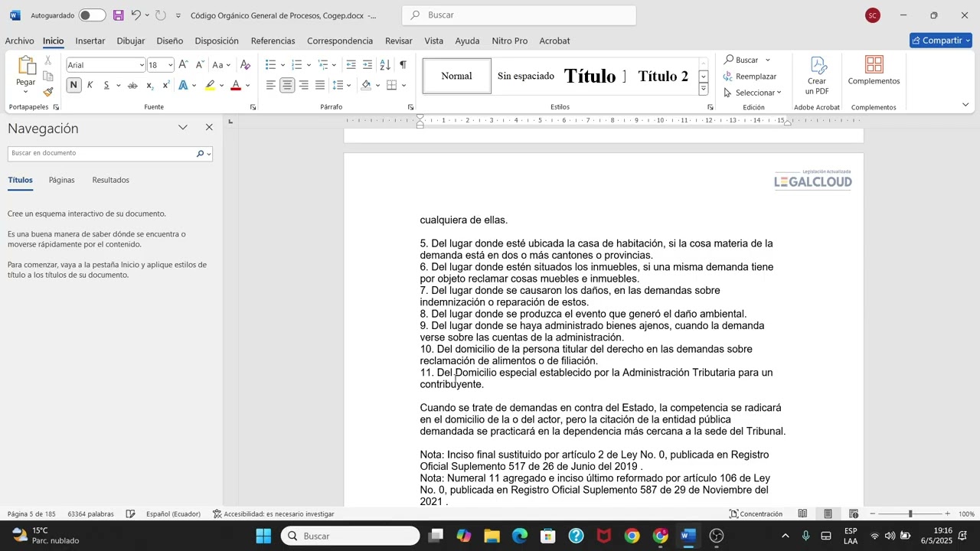Viewport: 980px width, 551px height.
Task: Decrease the font size
Action: pos(200,65)
